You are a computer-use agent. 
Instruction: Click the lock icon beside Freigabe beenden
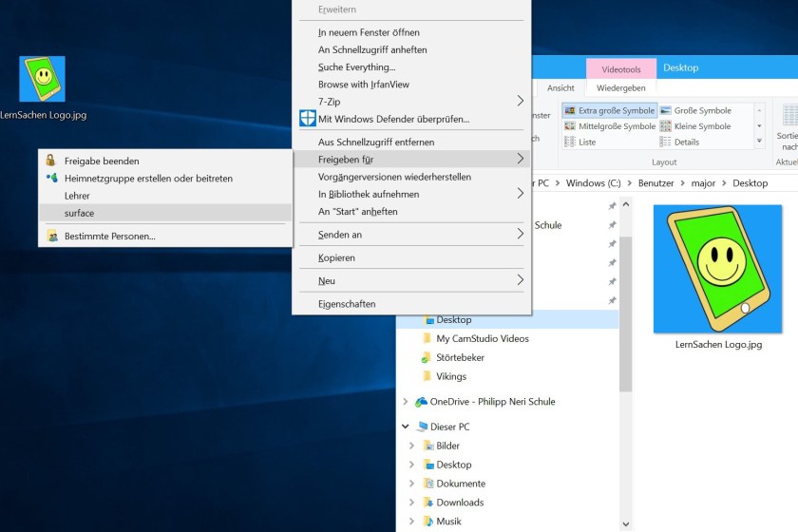tap(51, 161)
